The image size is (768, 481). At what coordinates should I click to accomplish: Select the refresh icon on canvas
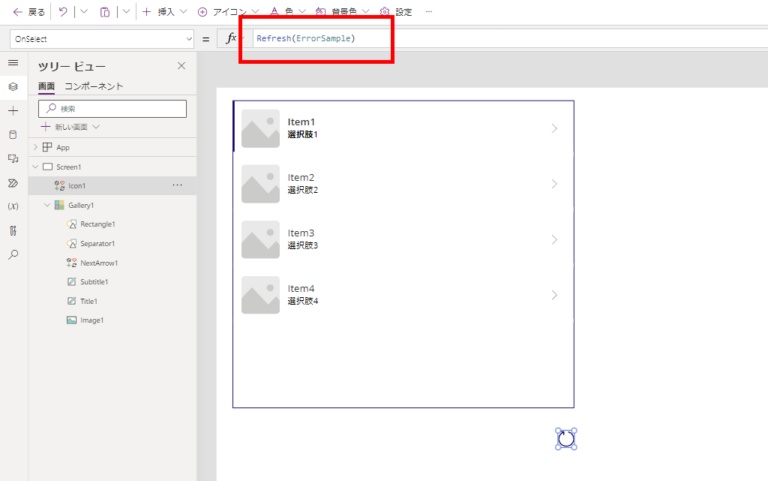566,438
